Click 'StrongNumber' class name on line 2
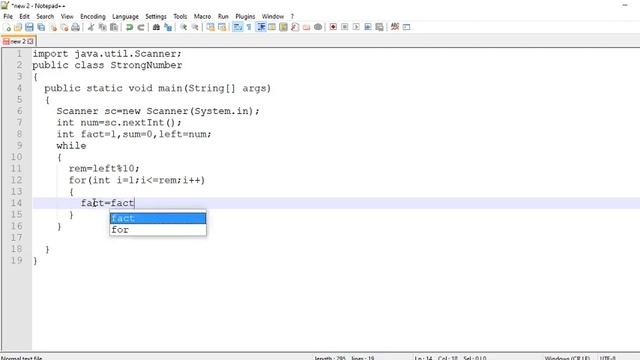640x360 pixels. coord(146,65)
